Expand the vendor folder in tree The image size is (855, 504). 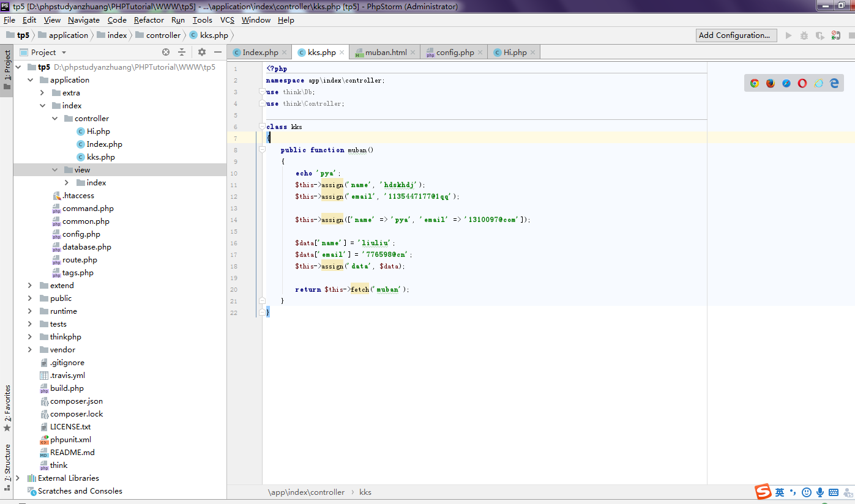[30, 350]
